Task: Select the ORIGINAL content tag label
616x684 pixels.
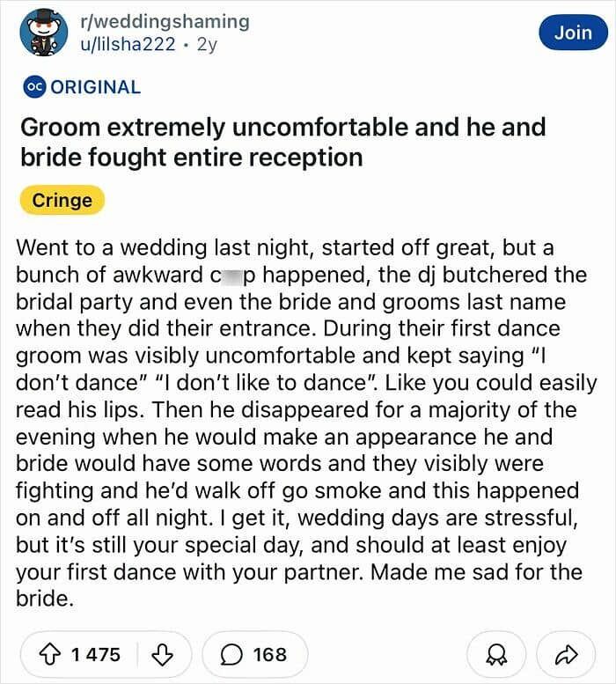Action: [95, 87]
